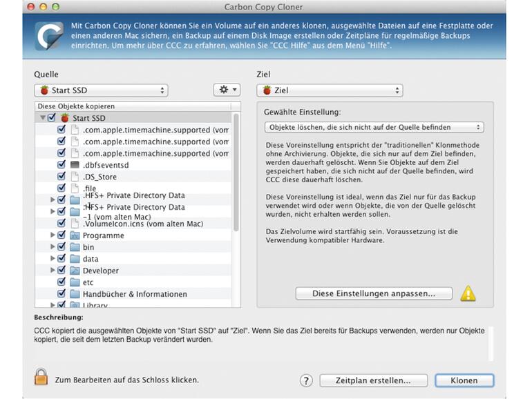This screenshot has width=532, height=399.
Task: Click the Programme folder icon
Action: click(x=75, y=235)
